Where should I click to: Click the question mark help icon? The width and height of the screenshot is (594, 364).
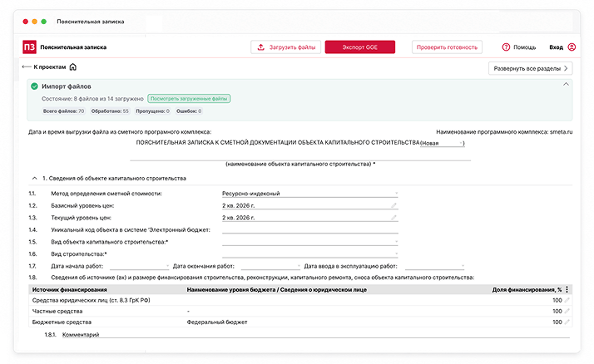click(x=506, y=47)
